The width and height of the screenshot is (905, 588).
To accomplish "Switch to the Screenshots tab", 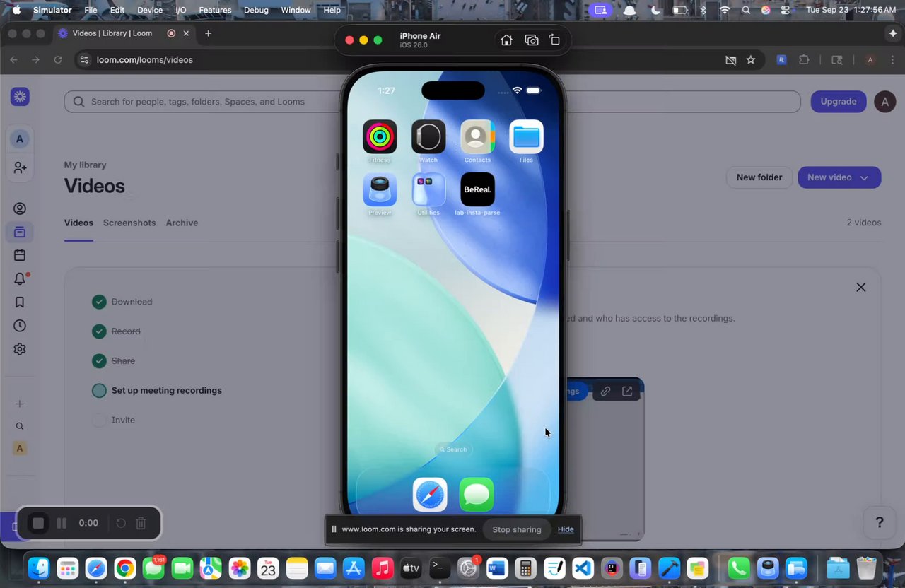I will pos(129,223).
